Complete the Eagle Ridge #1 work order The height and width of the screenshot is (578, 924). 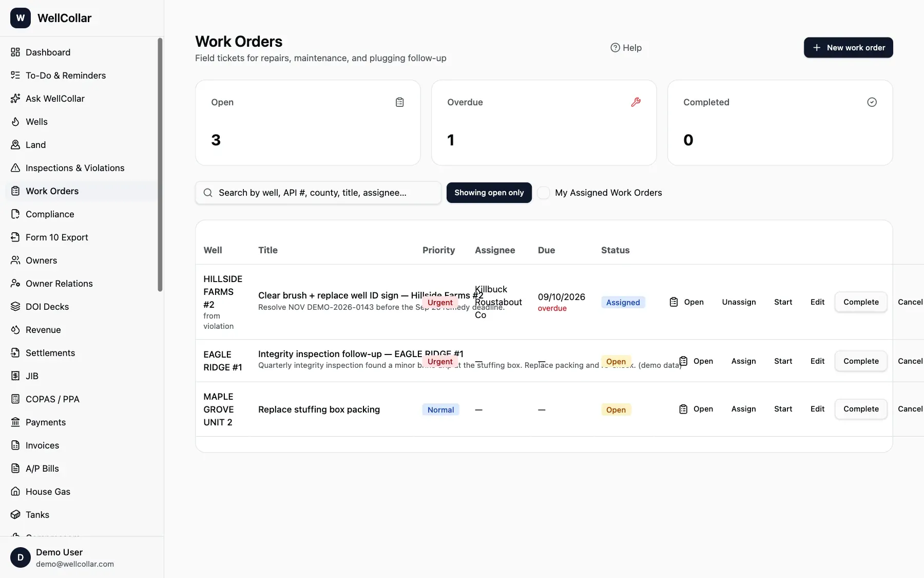(861, 361)
